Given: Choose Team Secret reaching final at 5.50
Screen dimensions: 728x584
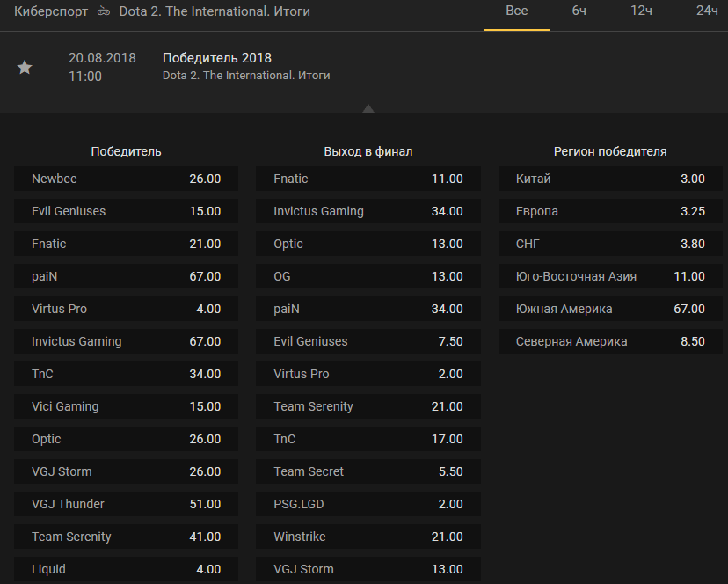Looking at the screenshot, I should 368,471.
